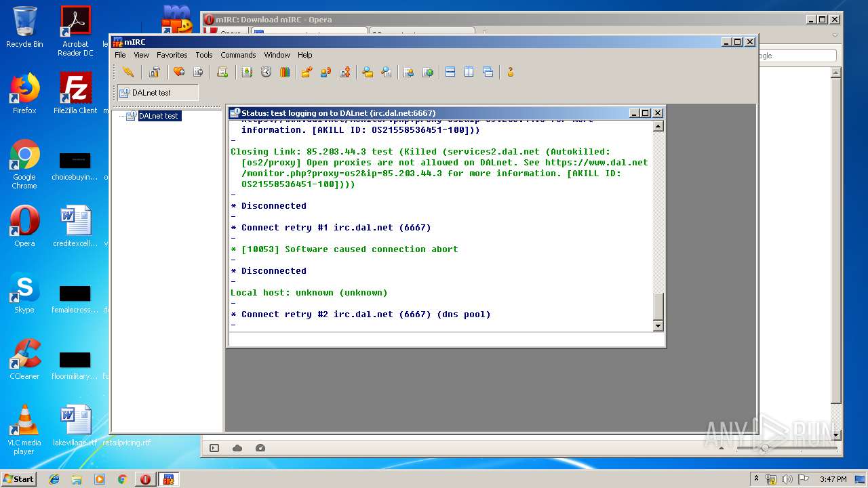Minimize the Status window
Screen dimensions: 868x488
pyautogui.click(x=634, y=113)
